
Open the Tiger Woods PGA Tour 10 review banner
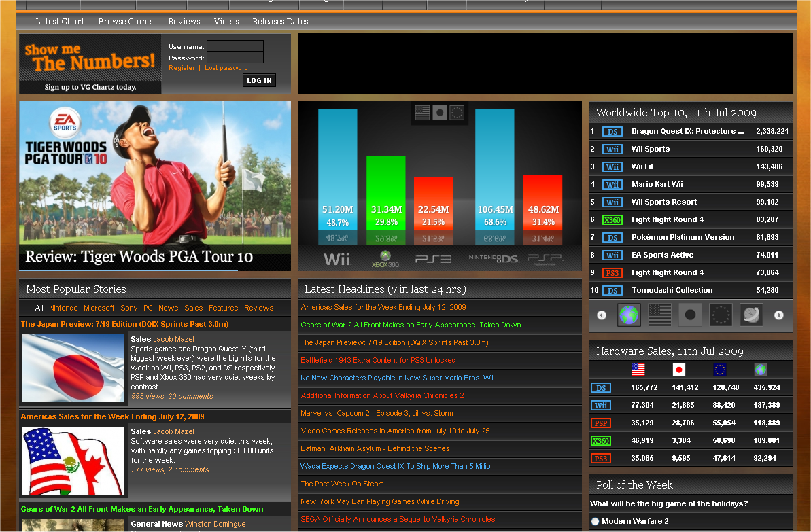click(155, 186)
